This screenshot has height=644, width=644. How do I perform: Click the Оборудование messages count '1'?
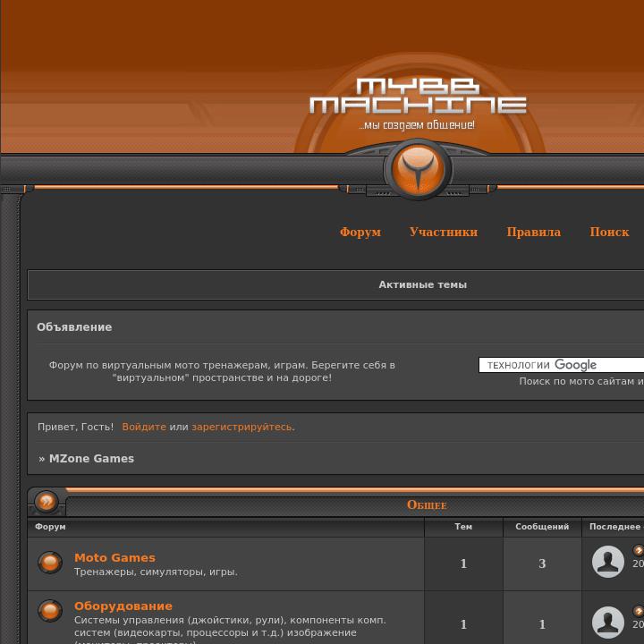(x=542, y=624)
